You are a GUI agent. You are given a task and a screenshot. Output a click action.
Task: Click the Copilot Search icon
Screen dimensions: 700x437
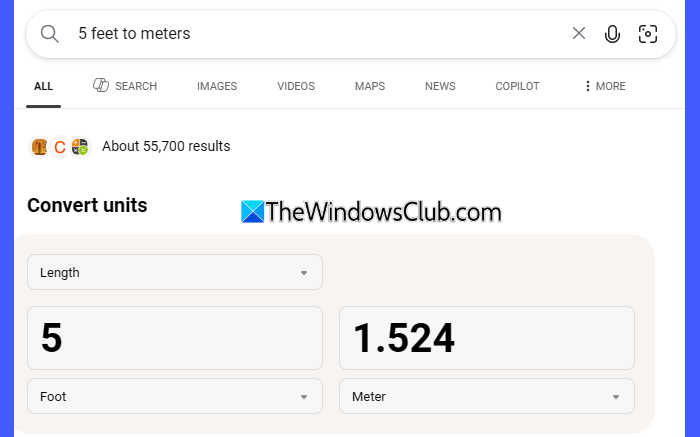[101, 85]
